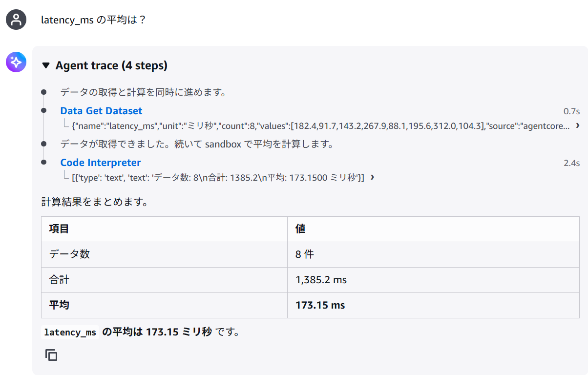Select the 1,385.2 ms total cell
Image resolution: width=588 pixels, height=375 pixels.
coord(433,280)
